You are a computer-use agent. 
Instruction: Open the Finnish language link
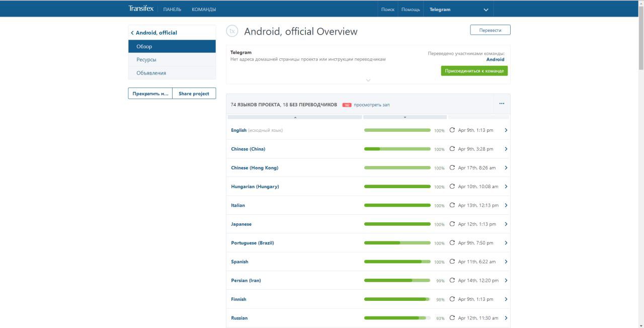tap(238, 299)
